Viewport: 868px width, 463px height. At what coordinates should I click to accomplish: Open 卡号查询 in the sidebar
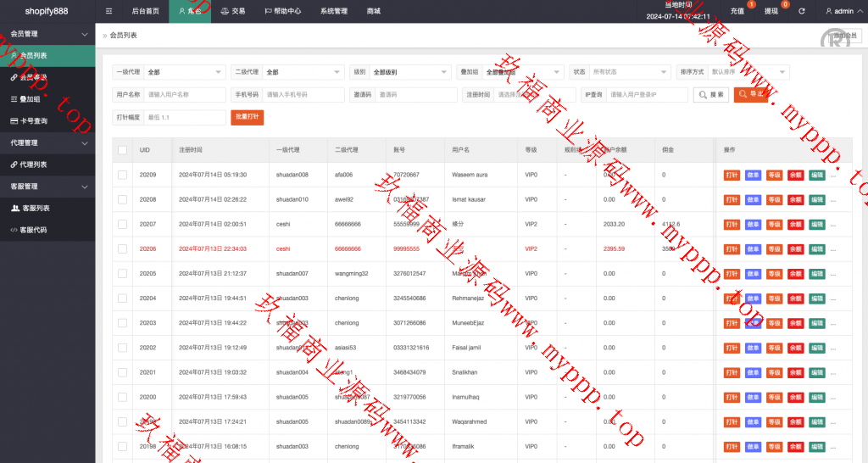(x=39, y=121)
